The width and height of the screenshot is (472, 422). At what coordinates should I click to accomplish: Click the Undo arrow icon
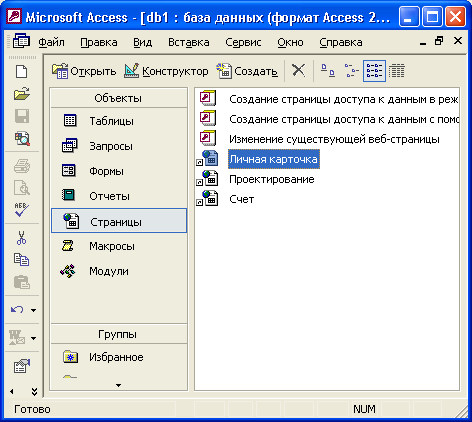point(17,310)
